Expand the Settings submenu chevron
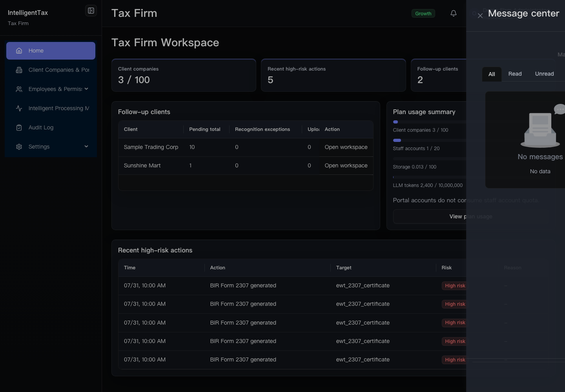Viewport: 565px width, 392px height. (86, 147)
